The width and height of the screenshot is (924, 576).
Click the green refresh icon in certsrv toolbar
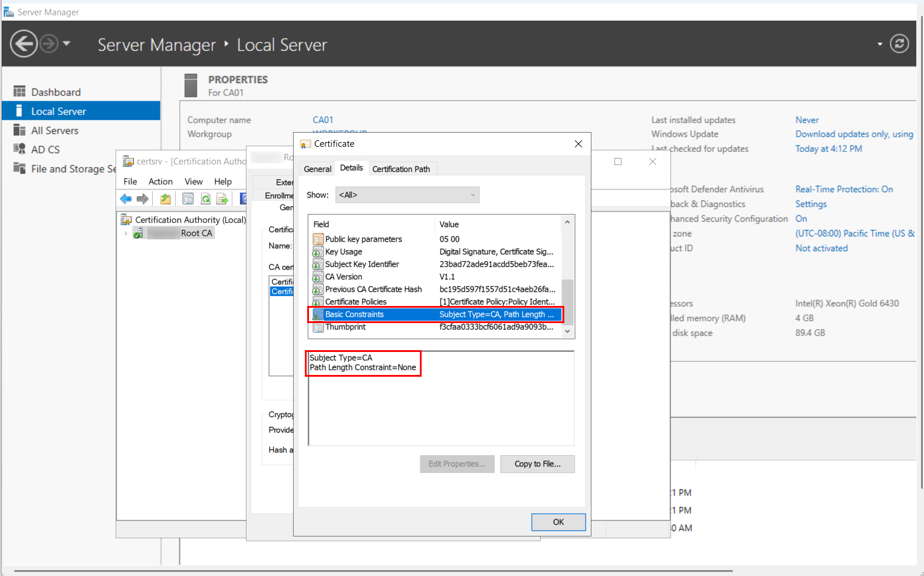click(x=205, y=199)
